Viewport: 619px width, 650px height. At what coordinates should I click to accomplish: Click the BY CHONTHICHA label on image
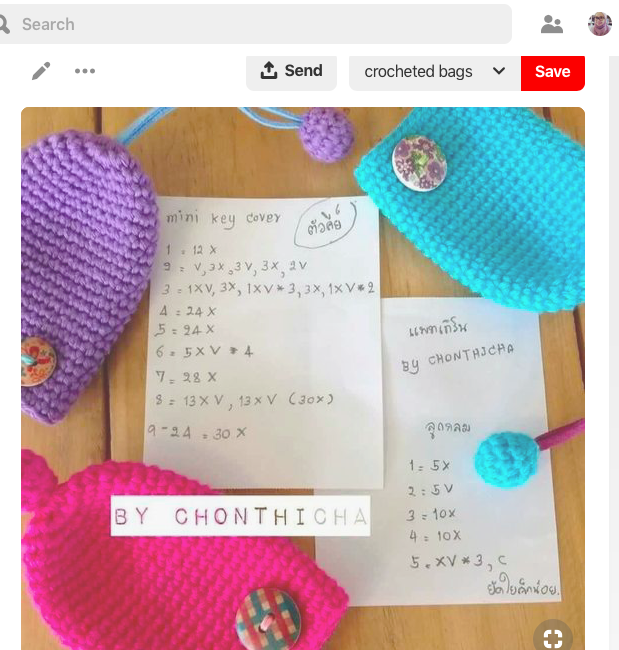(x=240, y=516)
